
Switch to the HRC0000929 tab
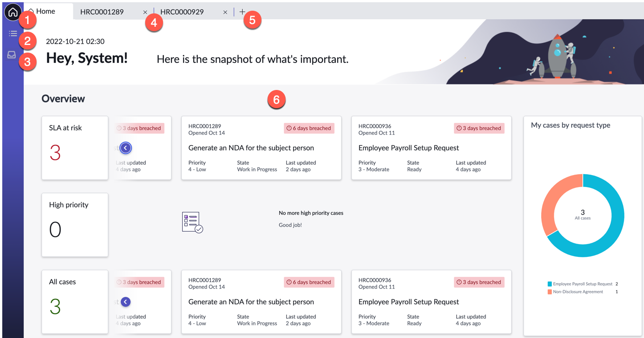182,12
